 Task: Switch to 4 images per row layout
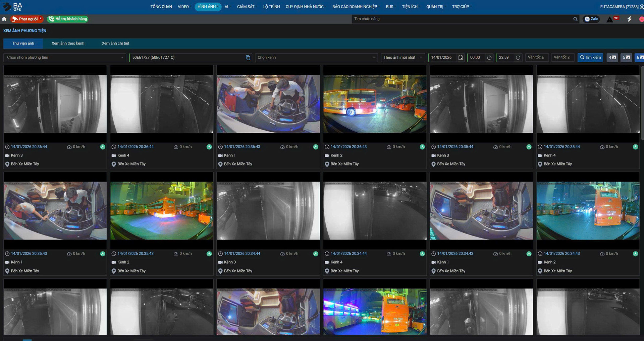tap(612, 58)
